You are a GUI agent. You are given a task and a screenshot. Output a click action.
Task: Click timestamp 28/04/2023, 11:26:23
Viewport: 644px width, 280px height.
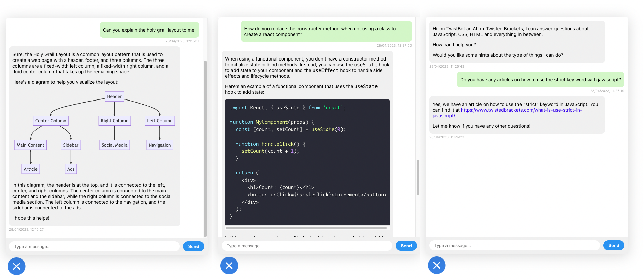(446, 137)
